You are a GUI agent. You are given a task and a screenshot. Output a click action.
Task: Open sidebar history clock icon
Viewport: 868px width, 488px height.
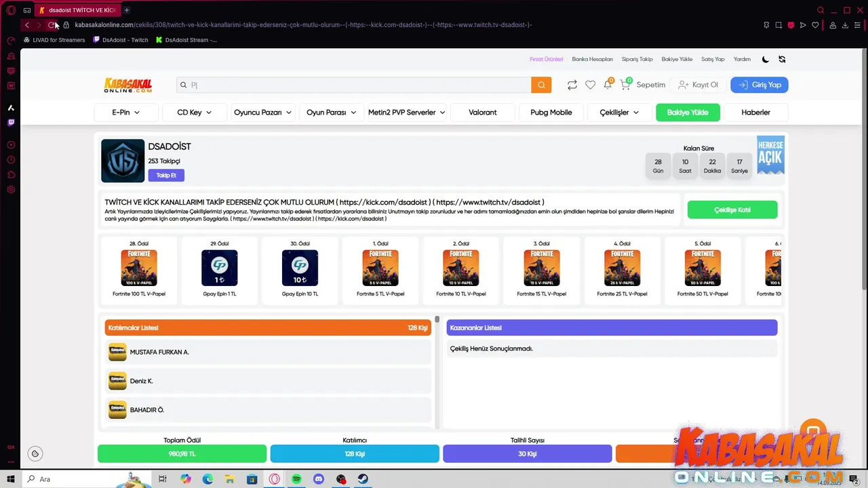coord(11,160)
